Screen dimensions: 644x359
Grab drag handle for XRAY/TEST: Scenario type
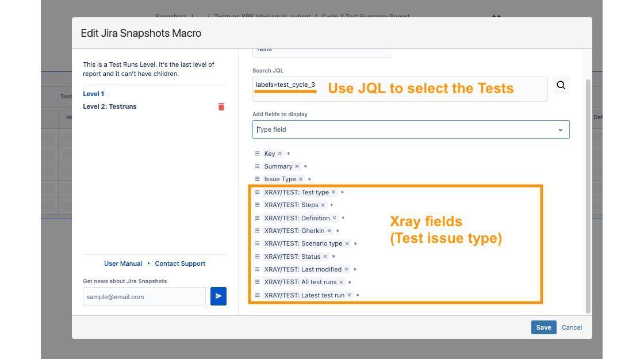point(257,243)
